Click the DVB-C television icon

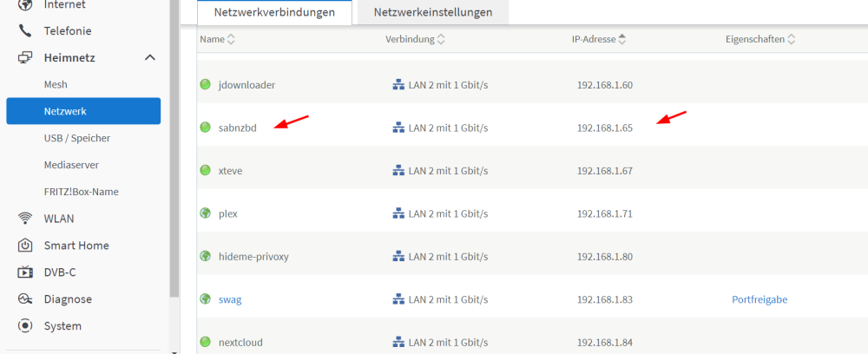tap(25, 272)
